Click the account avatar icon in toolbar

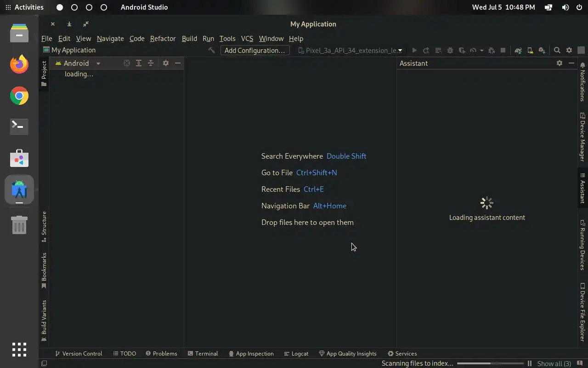(581, 50)
